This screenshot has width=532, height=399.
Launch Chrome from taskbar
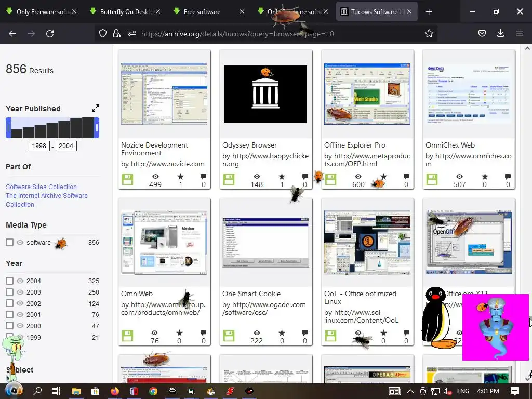[153, 391]
